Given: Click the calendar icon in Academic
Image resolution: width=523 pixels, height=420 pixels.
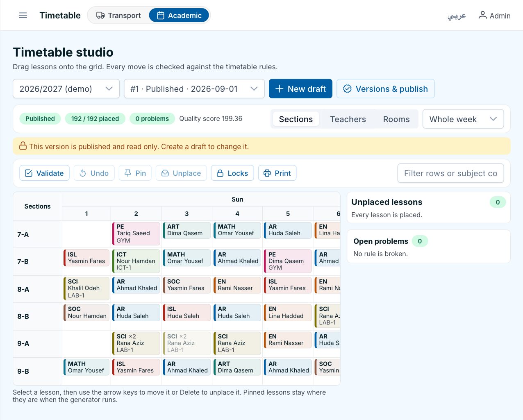Looking at the screenshot, I should coord(161,15).
